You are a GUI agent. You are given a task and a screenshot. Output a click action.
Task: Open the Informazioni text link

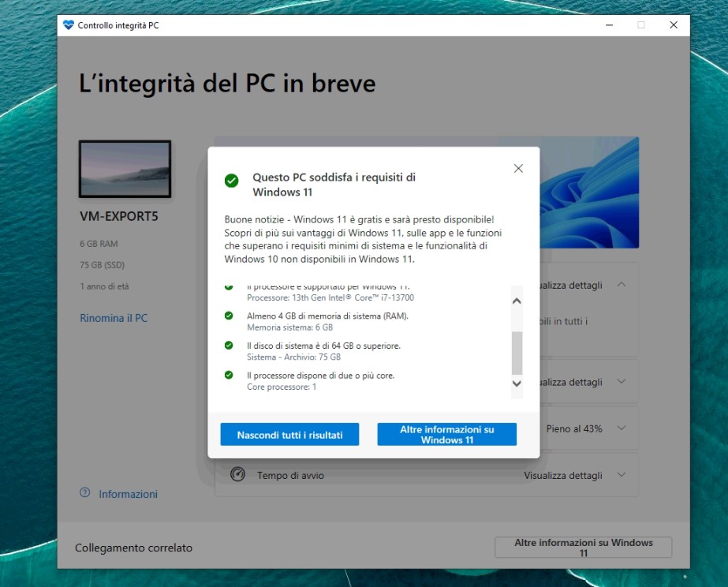click(128, 495)
